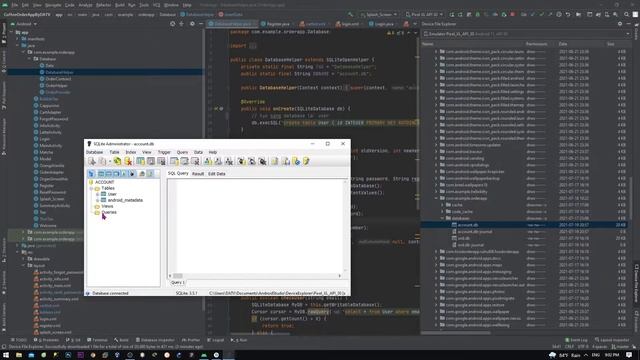
Task: Open the Terminal tool window
Action: [97, 340]
